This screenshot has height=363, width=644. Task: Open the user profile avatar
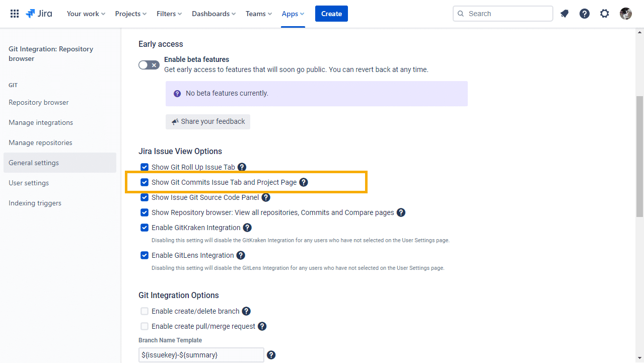(626, 14)
